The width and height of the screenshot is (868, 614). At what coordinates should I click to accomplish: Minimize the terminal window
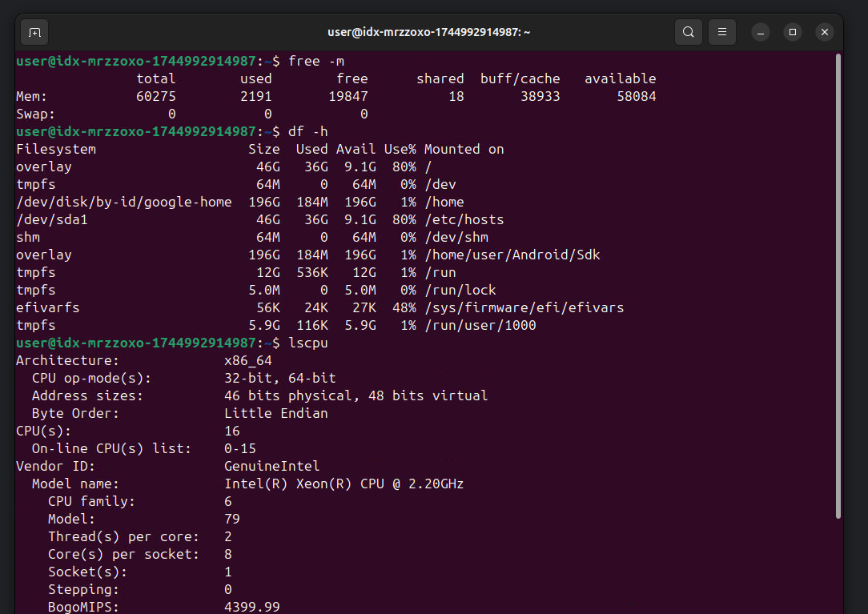[x=761, y=32]
